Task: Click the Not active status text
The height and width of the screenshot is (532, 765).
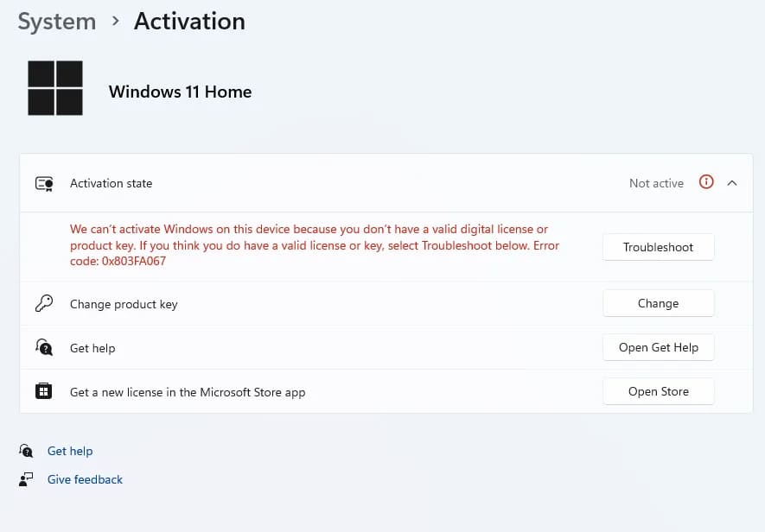Action: [656, 183]
